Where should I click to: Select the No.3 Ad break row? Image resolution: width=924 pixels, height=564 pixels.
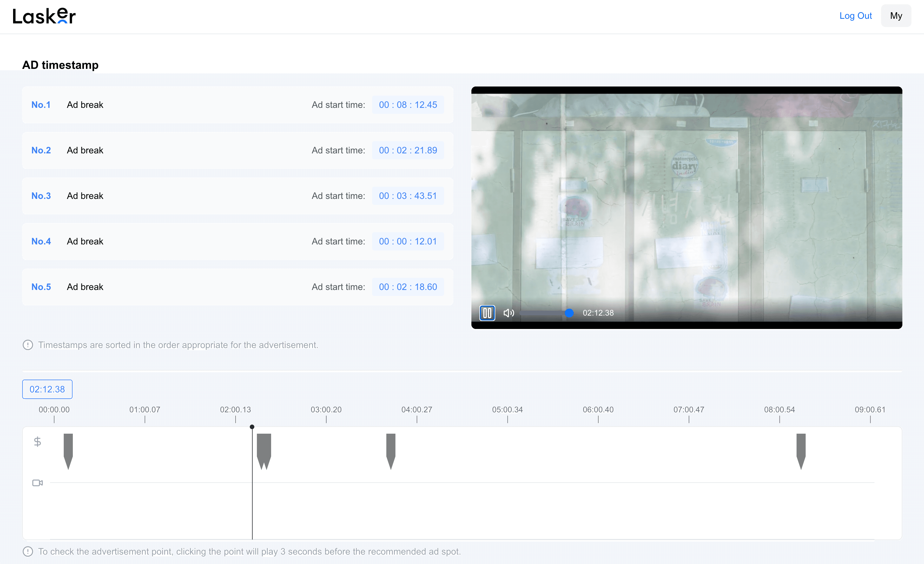238,196
